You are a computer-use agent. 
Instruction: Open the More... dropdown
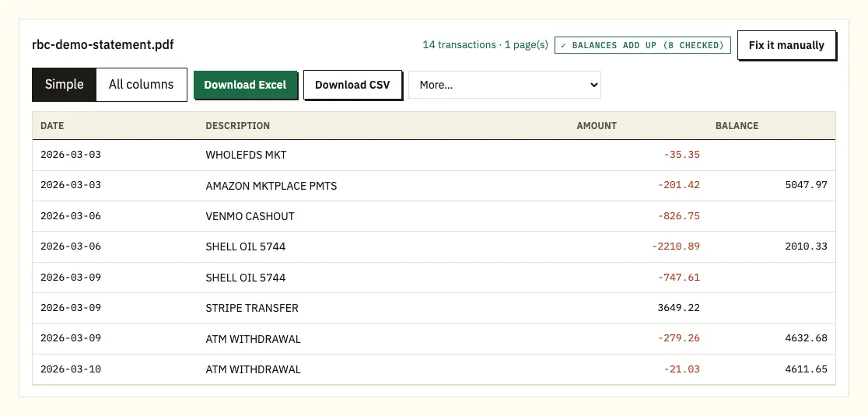coord(504,86)
